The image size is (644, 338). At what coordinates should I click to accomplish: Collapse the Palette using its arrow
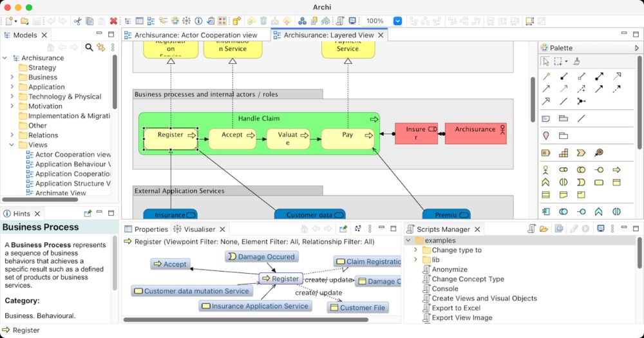(637, 48)
